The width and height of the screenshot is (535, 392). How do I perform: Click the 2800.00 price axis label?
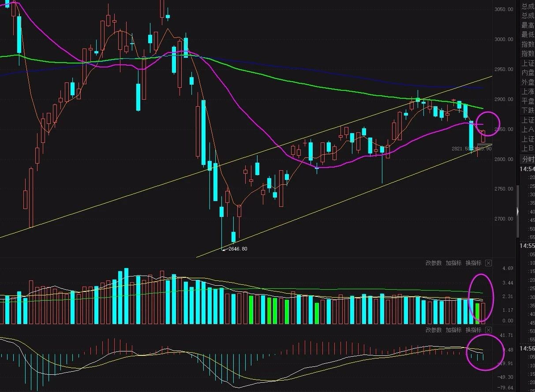point(504,159)
